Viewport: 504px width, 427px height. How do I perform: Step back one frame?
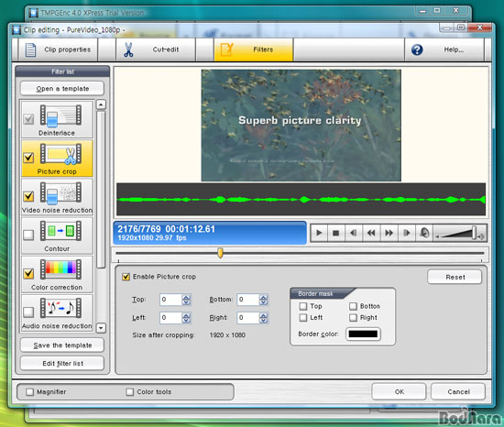(354, 233)
